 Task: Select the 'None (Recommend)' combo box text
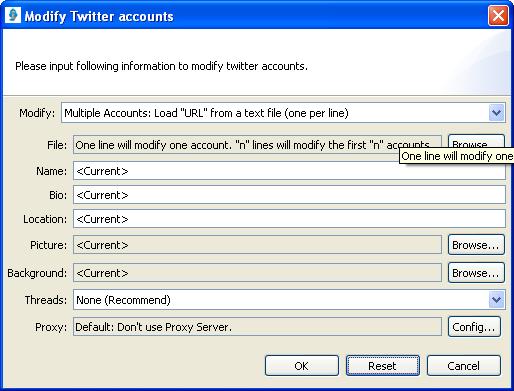(123, 300)
